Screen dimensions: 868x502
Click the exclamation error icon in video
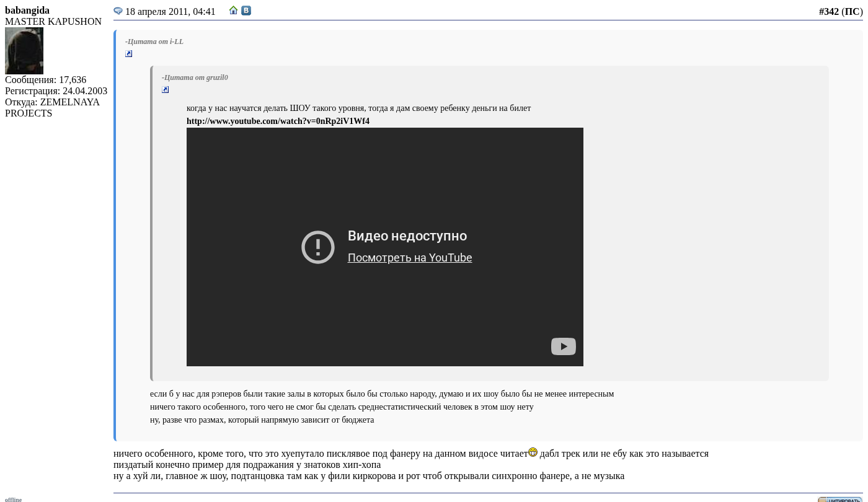click(x=318, y=247)
